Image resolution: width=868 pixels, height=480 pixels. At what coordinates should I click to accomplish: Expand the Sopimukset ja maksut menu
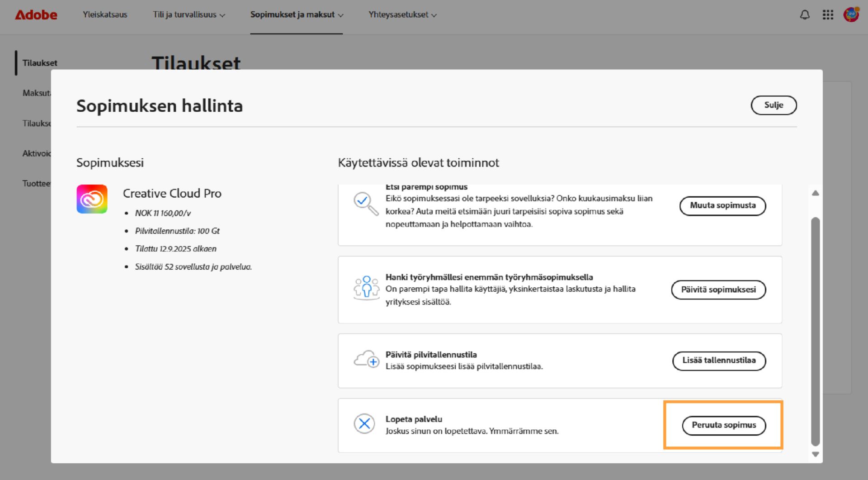click(296, 14)
